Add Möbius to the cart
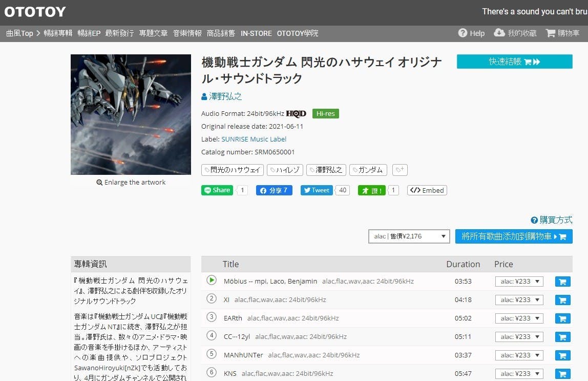The width and height of the screenshot is (588, 381). [x=562, y=282]
